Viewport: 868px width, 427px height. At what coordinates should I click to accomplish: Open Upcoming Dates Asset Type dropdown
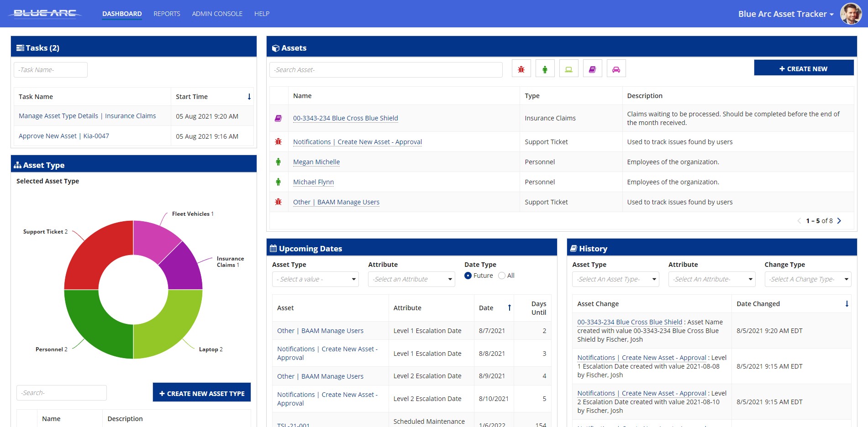click(315, 279)
